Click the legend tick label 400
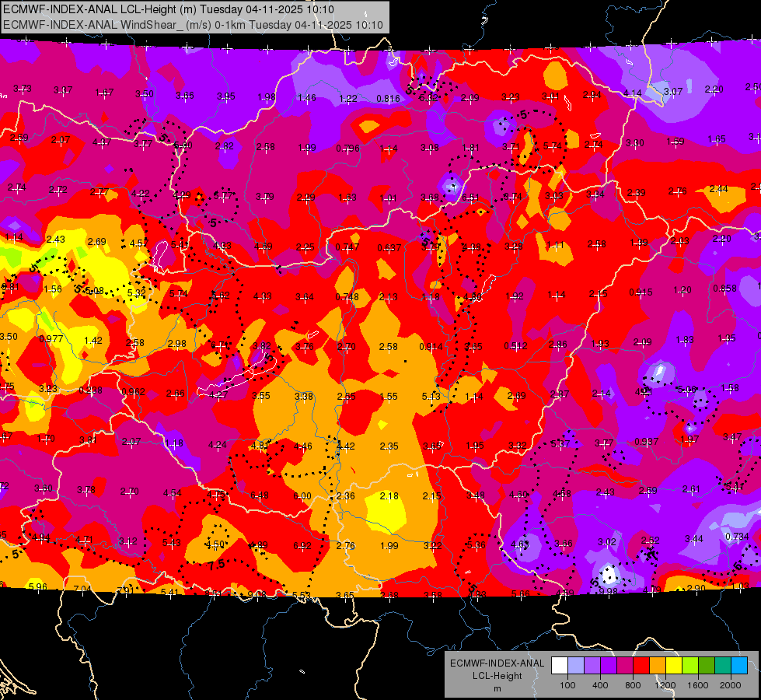The width and height of the screenshot is (761, 700). 600,685
